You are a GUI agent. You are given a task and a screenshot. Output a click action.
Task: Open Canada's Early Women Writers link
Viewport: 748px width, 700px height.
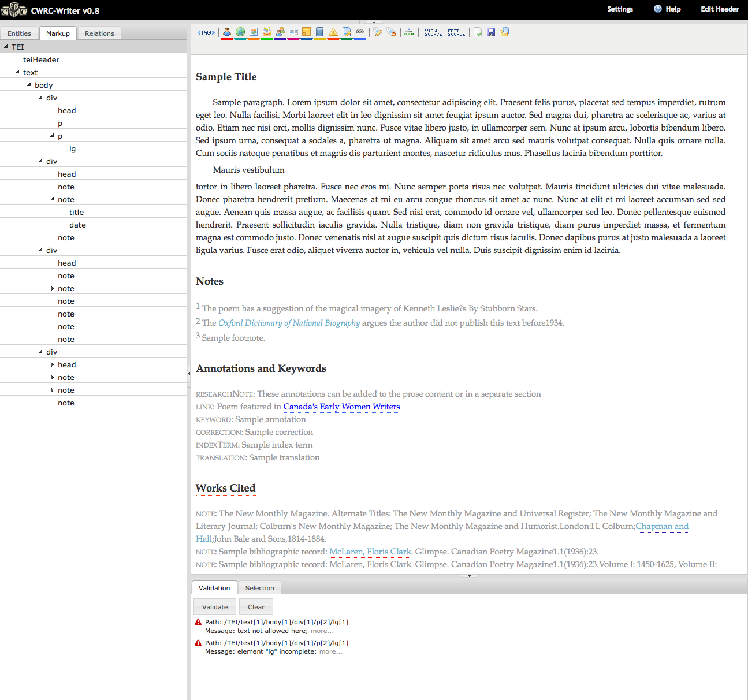click(x=341, y=407)
